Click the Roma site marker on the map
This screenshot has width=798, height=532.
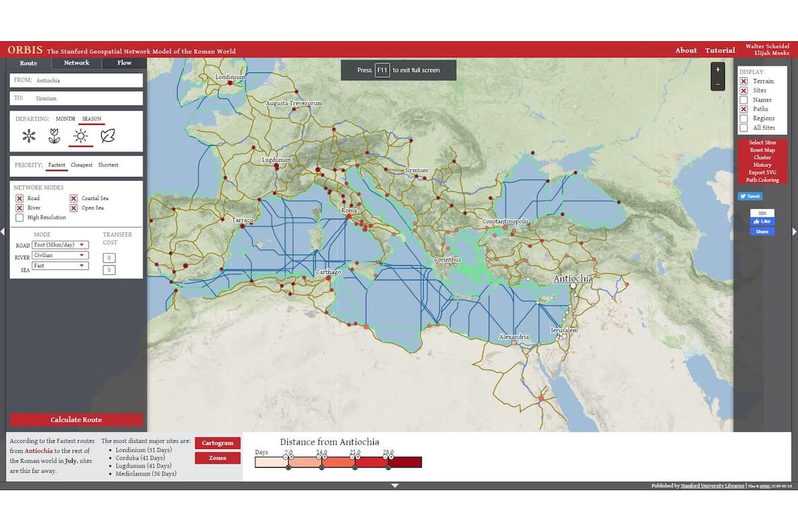tap(348, 217)
